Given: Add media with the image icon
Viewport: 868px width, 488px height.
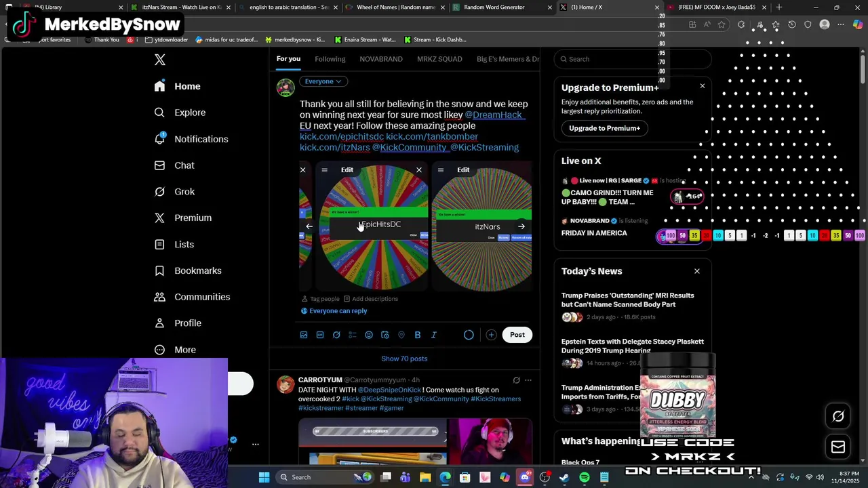Looking at the screenshot, I should click(x=304, y=335).
